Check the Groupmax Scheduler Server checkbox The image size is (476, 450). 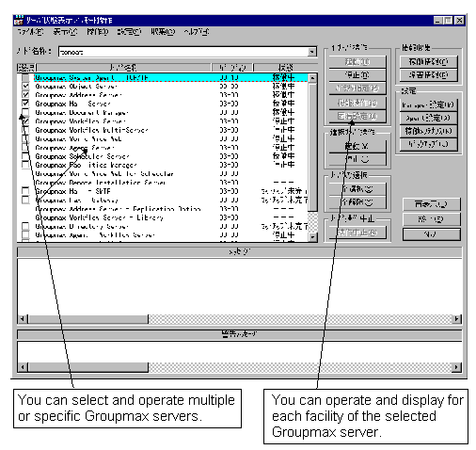tap(25, 156)
